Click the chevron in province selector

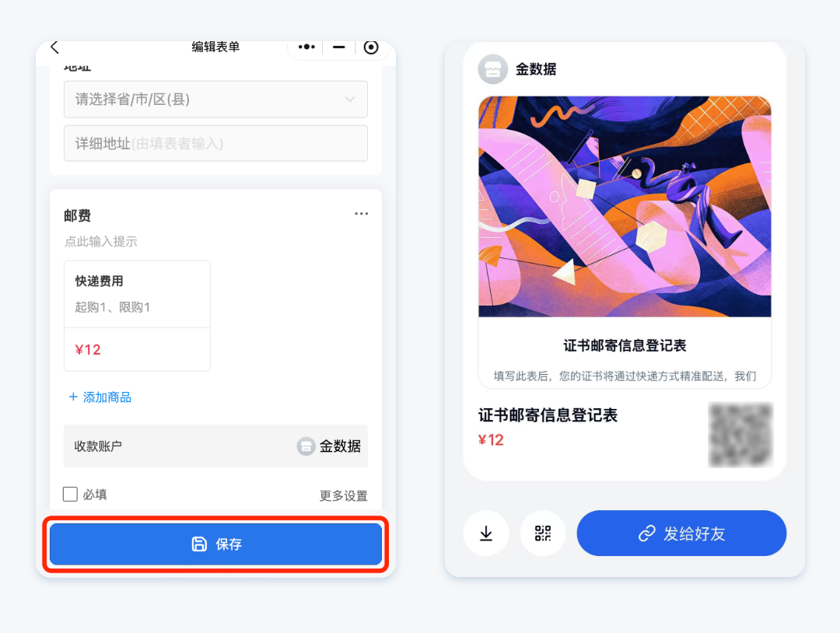(350, 99)
